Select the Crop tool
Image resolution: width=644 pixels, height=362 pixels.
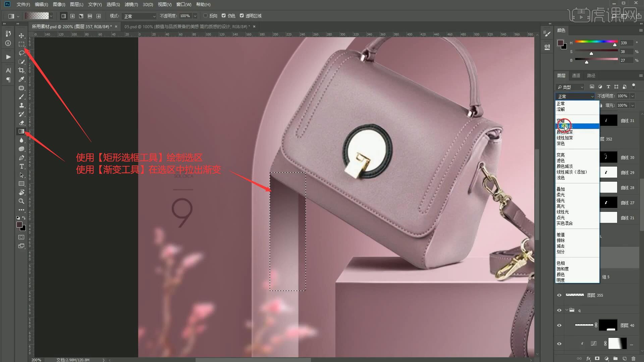point(21,70)
